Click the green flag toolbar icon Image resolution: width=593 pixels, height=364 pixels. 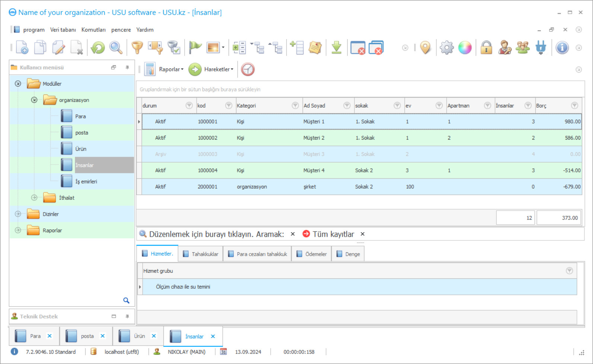tap(195, 48)
